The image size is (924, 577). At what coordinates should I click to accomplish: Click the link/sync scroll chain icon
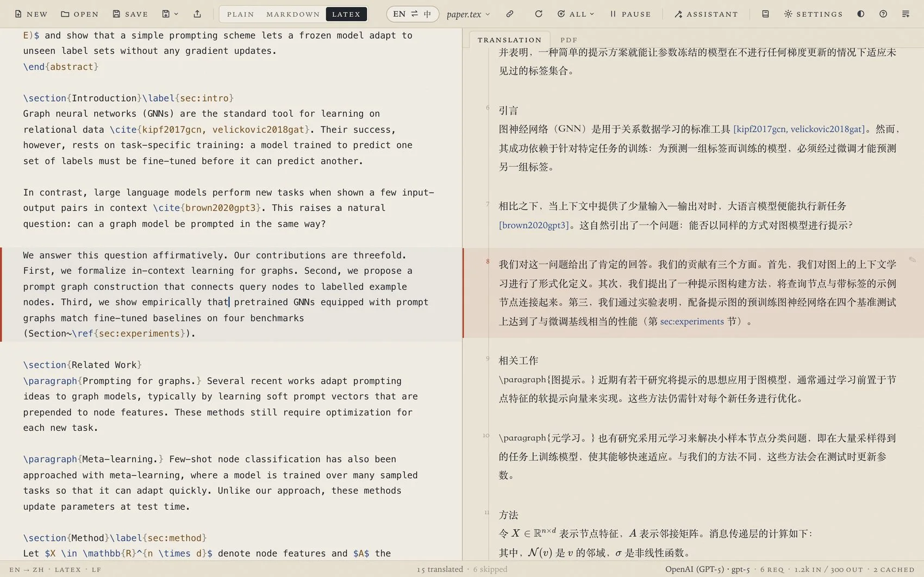(x=510, y=14)
